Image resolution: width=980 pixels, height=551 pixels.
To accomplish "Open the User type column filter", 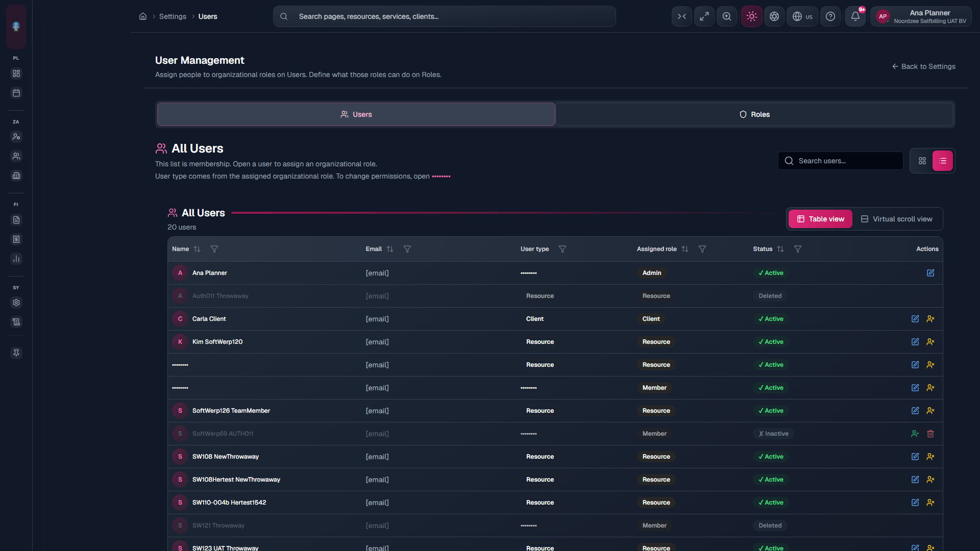I will point(562,249).
